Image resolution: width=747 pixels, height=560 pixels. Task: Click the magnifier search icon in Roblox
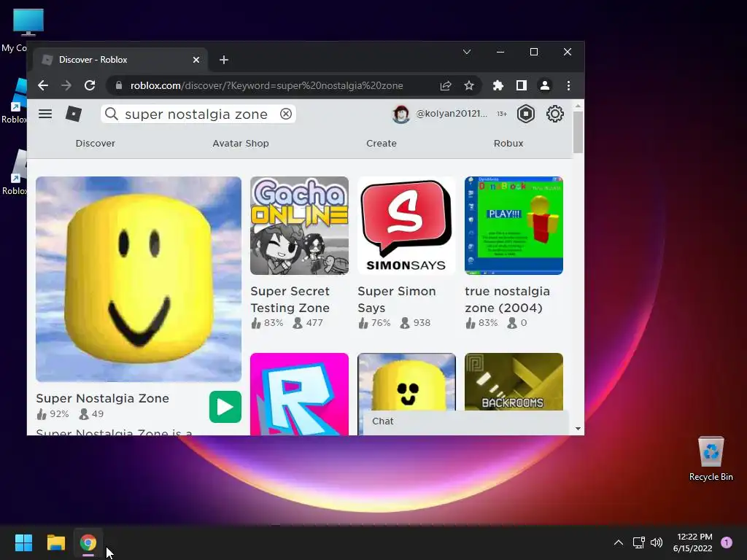pos(112,114)
